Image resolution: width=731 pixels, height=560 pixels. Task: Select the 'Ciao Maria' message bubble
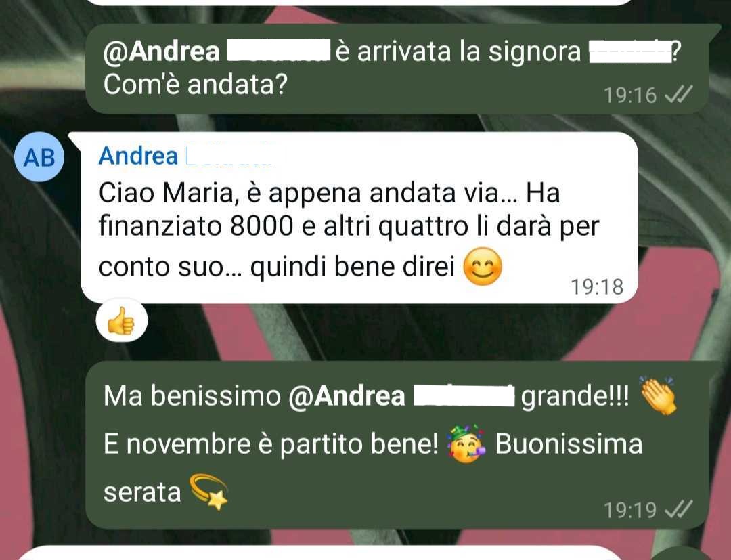click(359, 218)
